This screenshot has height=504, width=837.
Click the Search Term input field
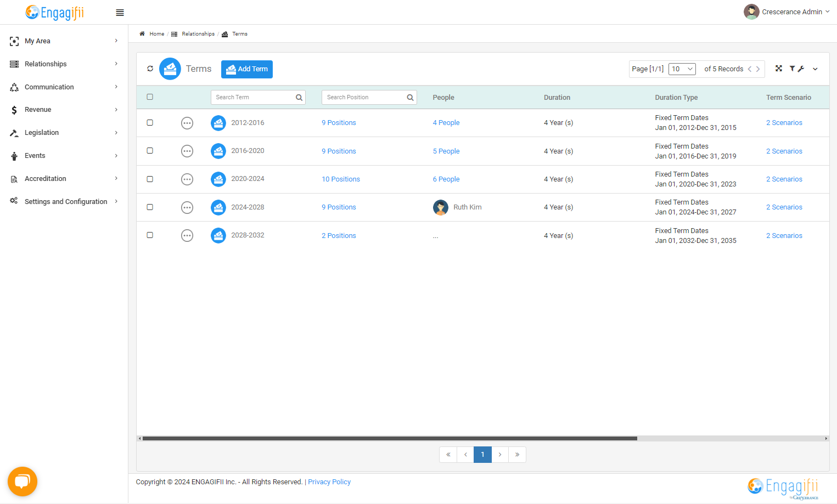[258, 98]
